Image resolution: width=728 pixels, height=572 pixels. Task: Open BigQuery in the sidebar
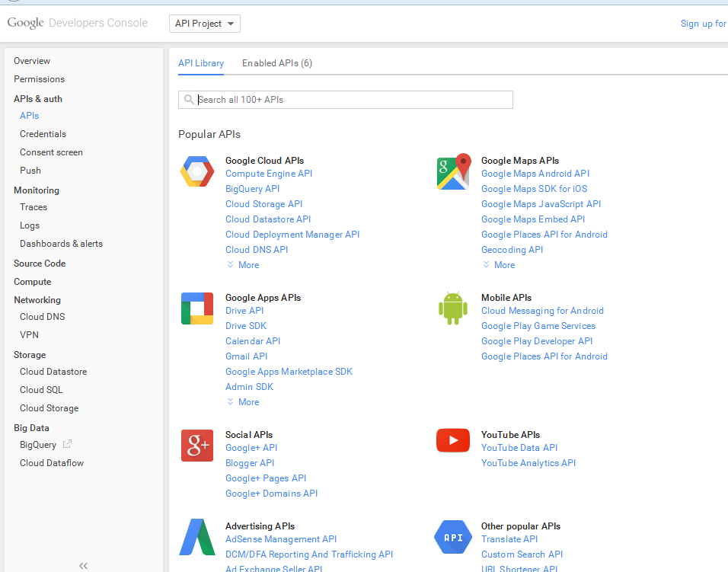[38, 445]
